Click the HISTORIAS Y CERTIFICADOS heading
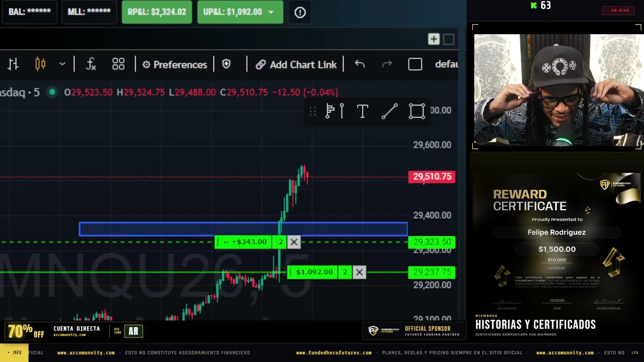Image resolution: width=644 pixels, height=362 pixels. coord(535,325)
